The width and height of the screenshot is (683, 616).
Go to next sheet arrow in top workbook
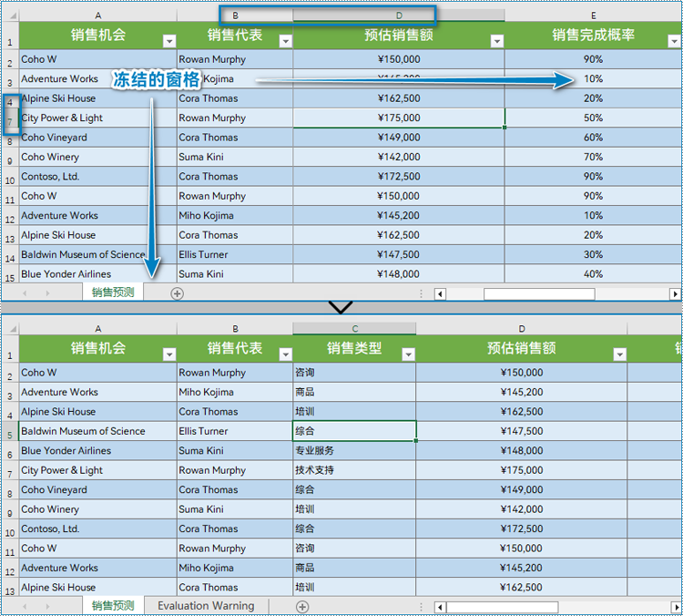47,293
